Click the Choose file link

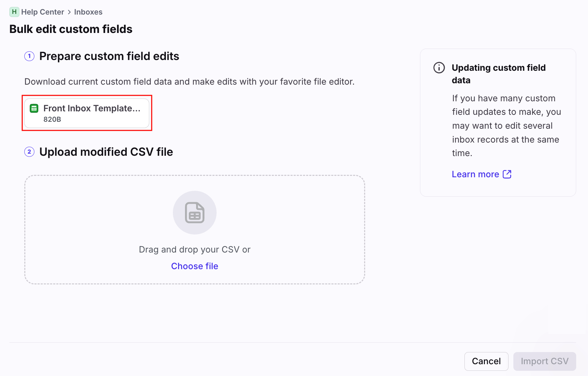[194, 266]
